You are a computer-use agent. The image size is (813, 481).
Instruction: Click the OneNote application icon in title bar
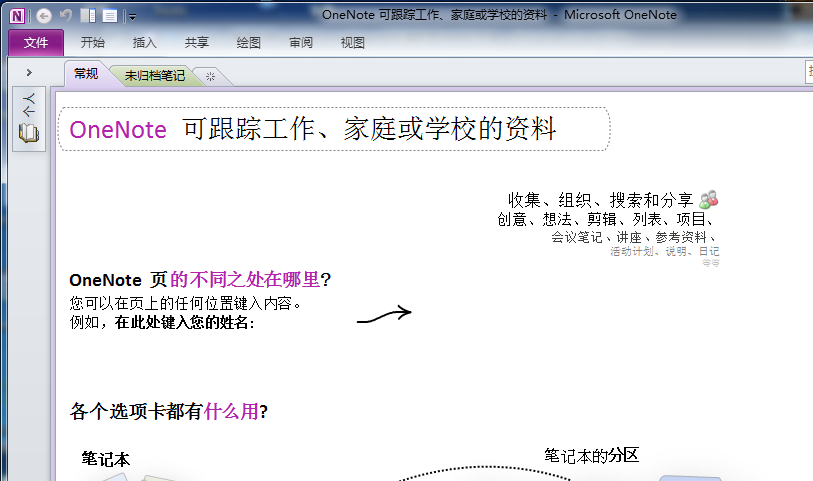tap(17, 15)
